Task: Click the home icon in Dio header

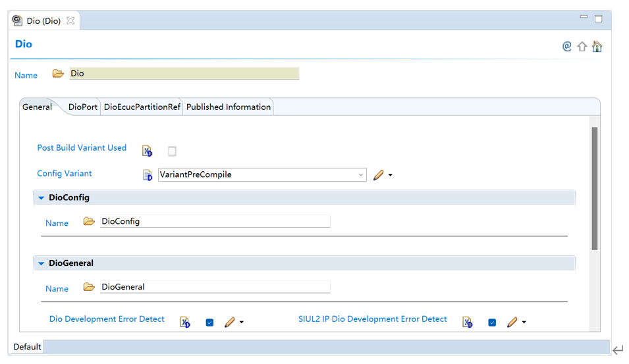Action: 597,47
